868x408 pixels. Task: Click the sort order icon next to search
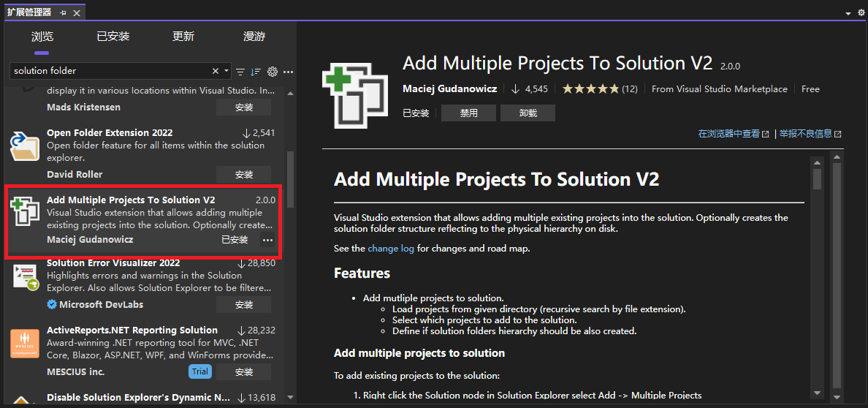click(x=255, y=72)
